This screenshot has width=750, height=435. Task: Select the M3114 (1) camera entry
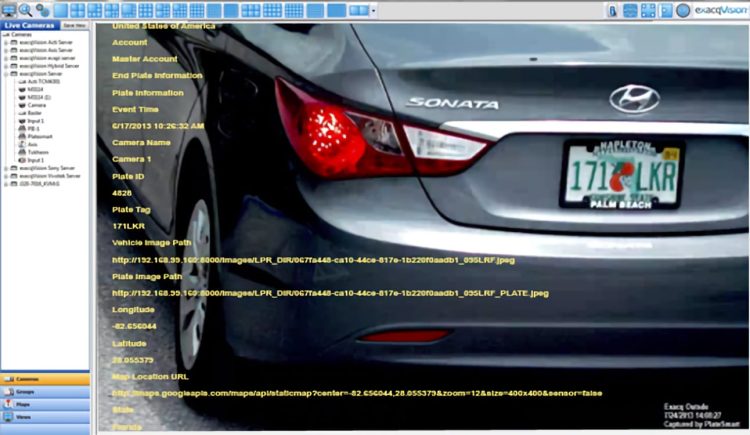point(39,97)
